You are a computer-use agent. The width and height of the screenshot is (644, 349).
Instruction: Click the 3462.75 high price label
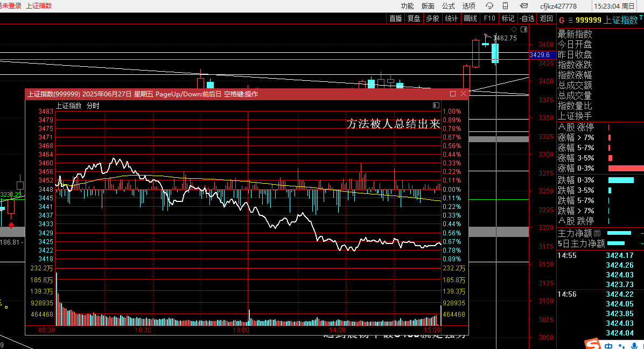505,38
